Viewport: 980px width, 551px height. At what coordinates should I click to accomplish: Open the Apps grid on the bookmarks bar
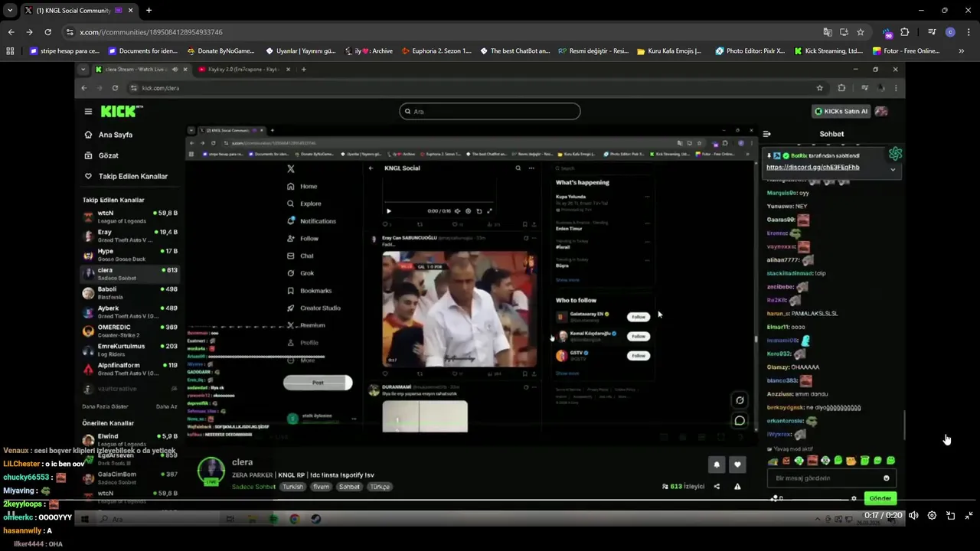(10, 51)
